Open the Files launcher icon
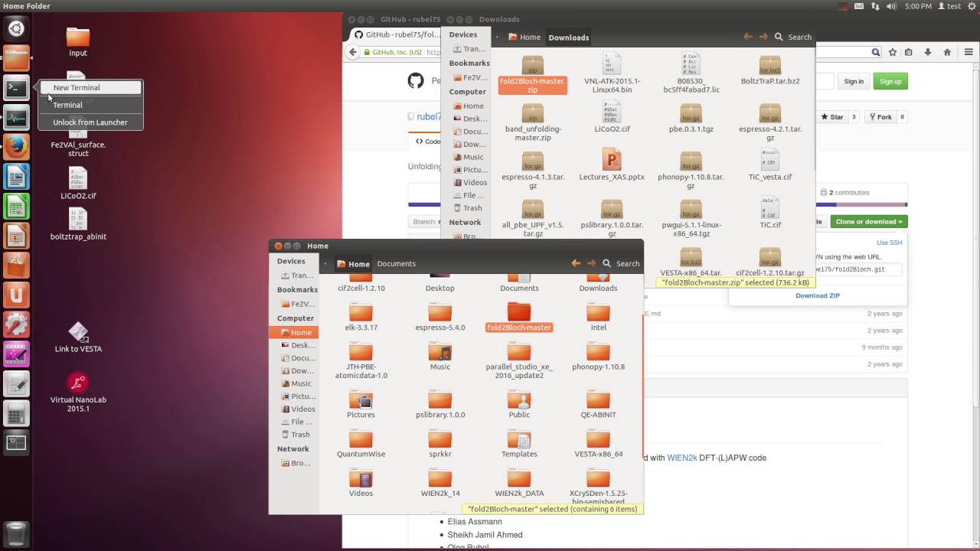The height and width of the screenshot is (551, 980). coord(16,58)
